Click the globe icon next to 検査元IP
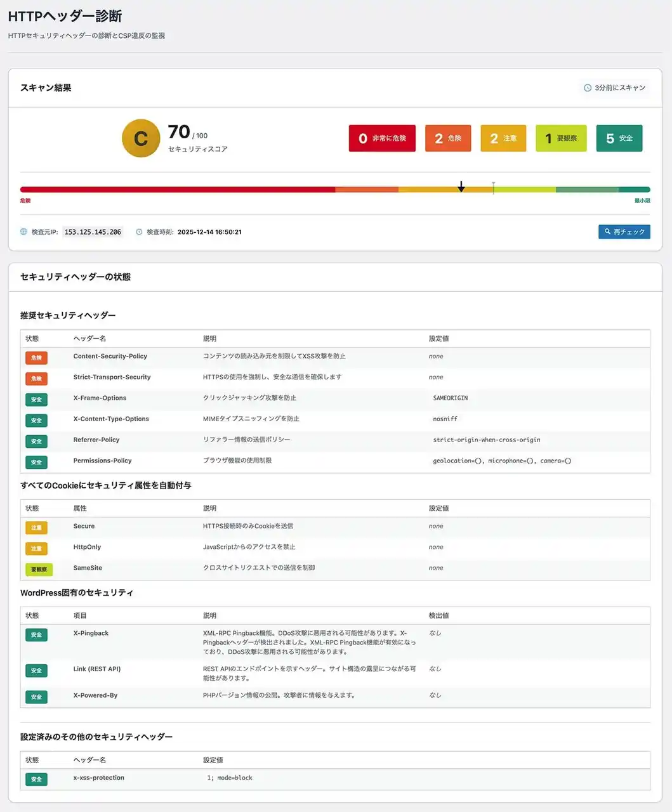672x812 pixels. pos(24,232)
